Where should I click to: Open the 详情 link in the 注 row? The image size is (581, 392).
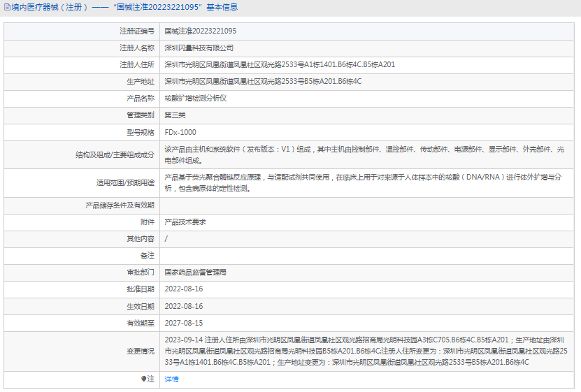(x=171, y=379)
